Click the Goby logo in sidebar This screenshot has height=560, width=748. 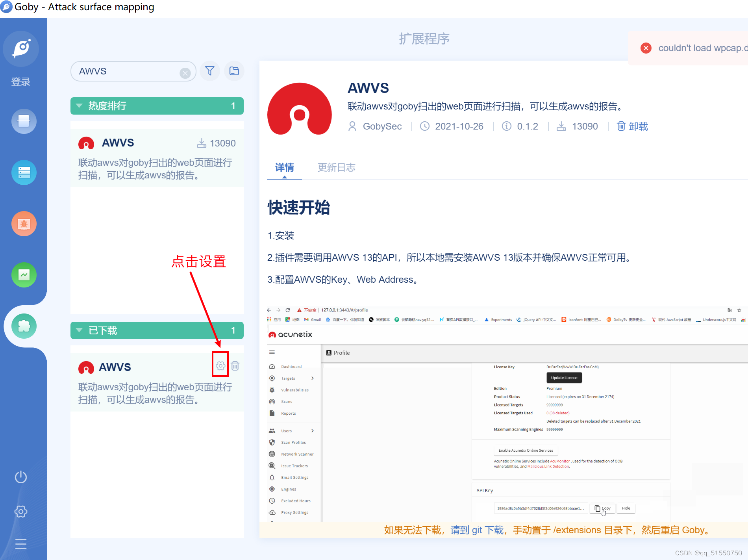(x=21, y=49)
